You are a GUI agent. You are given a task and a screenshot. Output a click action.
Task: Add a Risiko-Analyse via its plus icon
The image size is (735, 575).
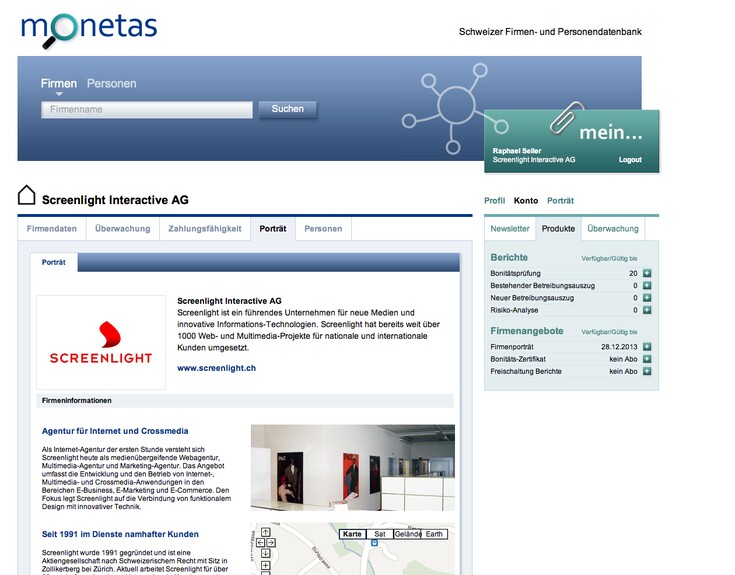click(x=647, y=311)
